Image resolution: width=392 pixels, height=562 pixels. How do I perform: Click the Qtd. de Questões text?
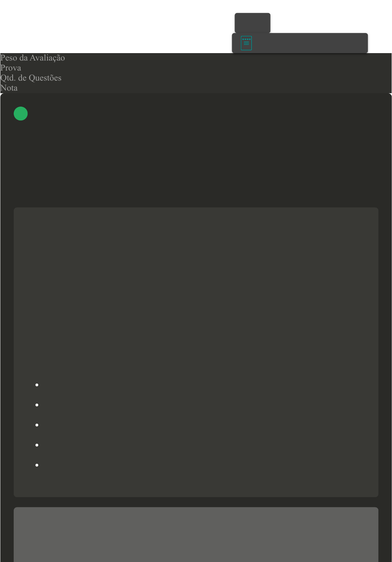[x=31, y=78]
